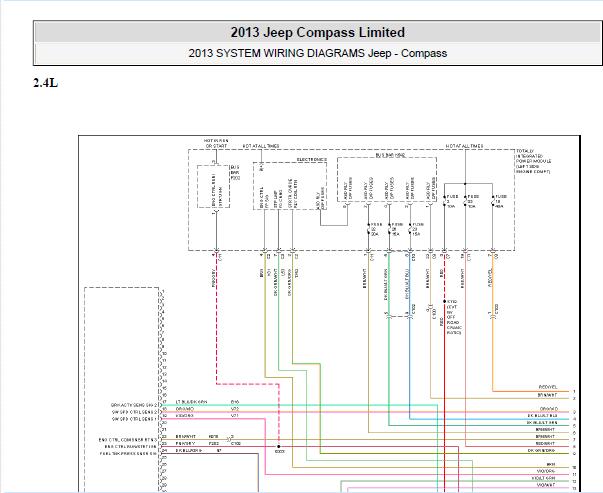Click the "2013 SYSTEM WIRING DIAGRAMS Jeep - Compass" subtitle

317,53
